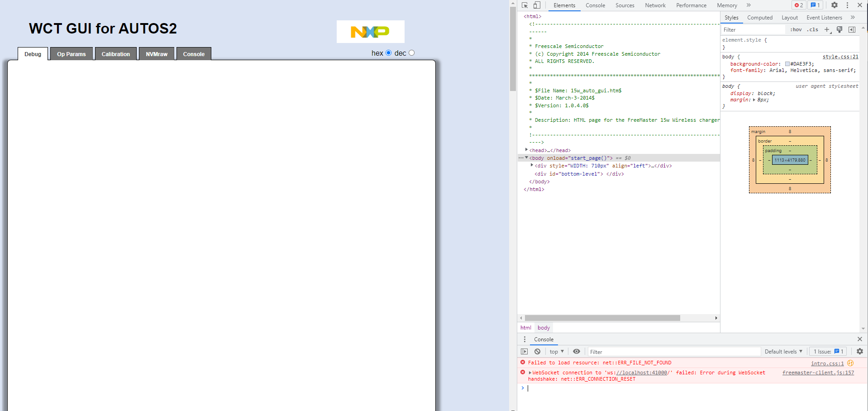
Task: Toggle element state with the :hov button
Action: (796, 29)
